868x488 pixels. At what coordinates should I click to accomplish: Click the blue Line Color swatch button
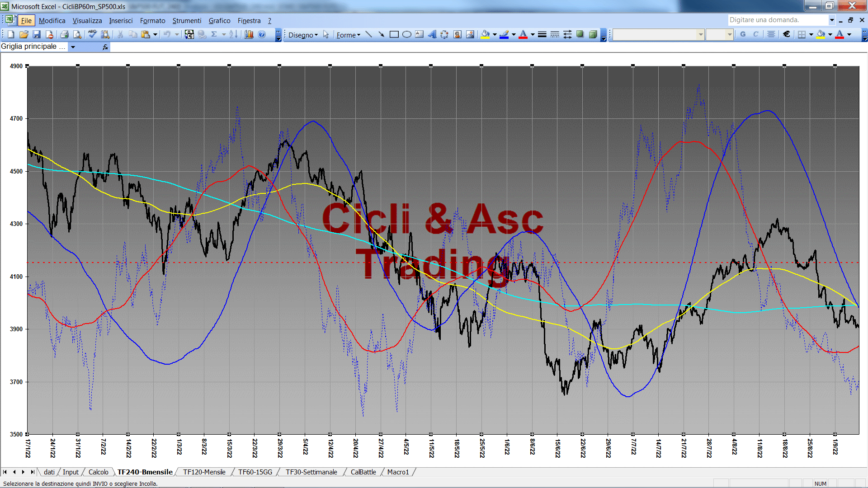[x=505, y=34]
